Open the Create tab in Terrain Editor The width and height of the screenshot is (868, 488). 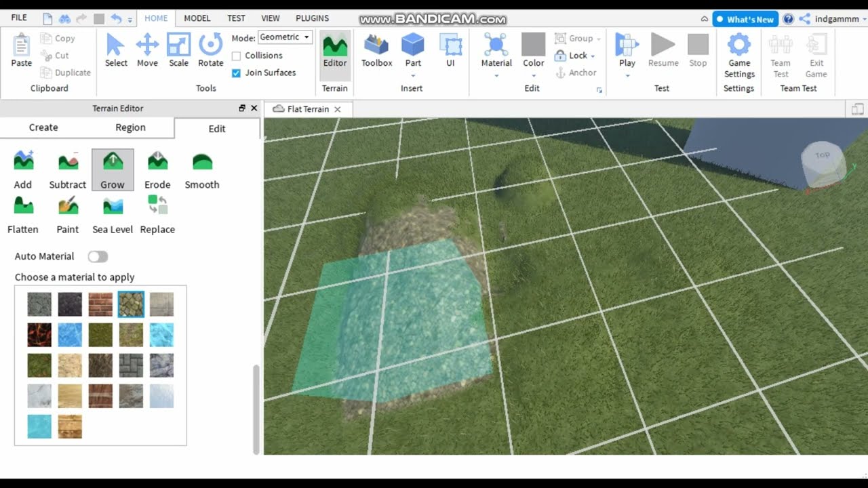(43, 127)
